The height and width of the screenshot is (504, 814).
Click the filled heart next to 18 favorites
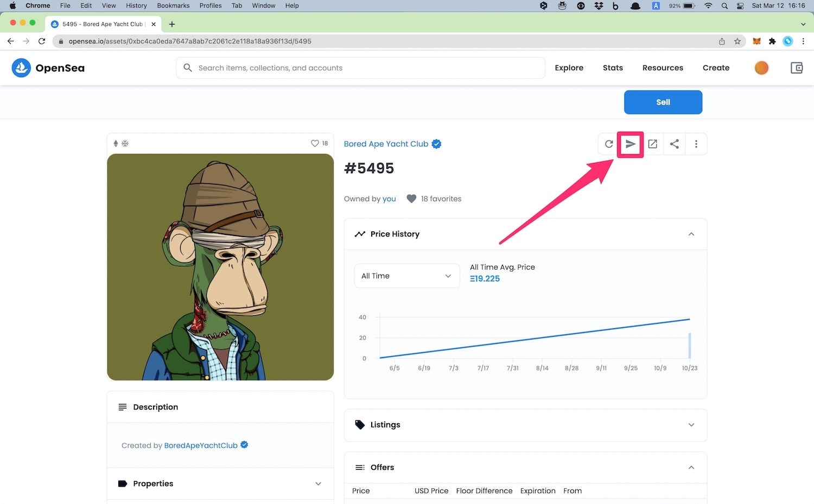tap(411, 199)
